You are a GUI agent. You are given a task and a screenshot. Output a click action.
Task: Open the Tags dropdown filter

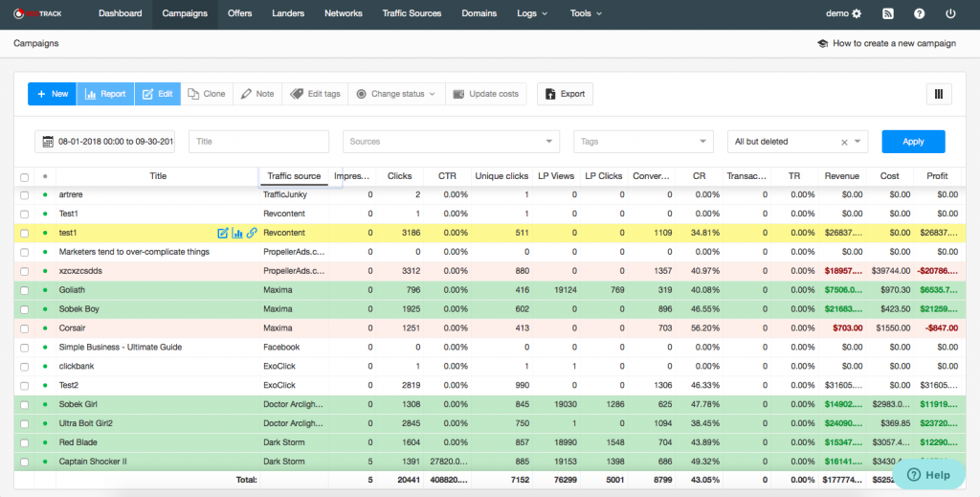coord(642,142)
